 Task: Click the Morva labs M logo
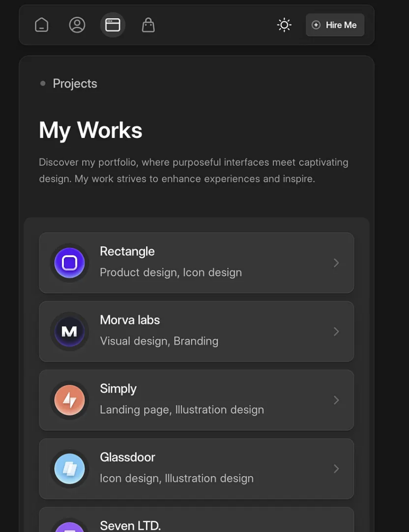[x=70, y=331]
